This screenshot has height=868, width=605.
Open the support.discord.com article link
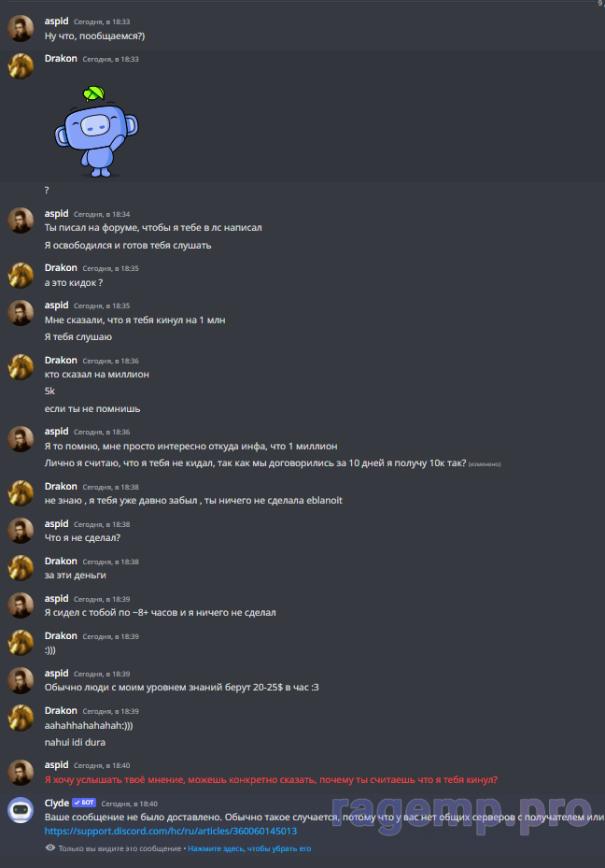tap(170, 832)
